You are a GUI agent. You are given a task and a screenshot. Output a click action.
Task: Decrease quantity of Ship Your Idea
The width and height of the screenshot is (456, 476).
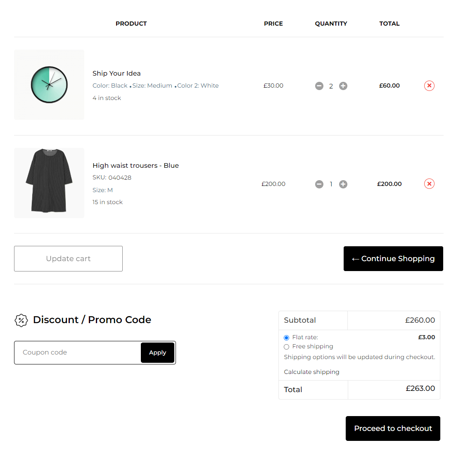(x=319, y=86)
